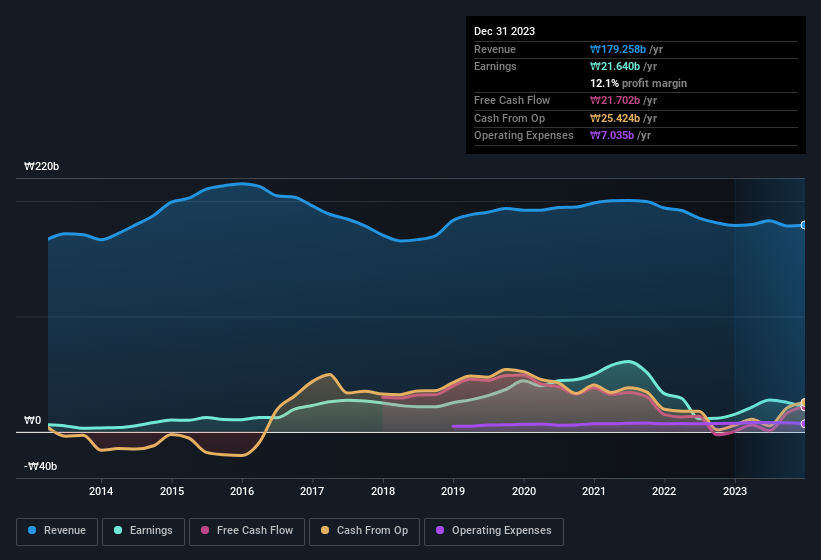Click the ₩21.640b earnings value
Image resolution: width=821 pixels, height=560 pixels.
615,66
